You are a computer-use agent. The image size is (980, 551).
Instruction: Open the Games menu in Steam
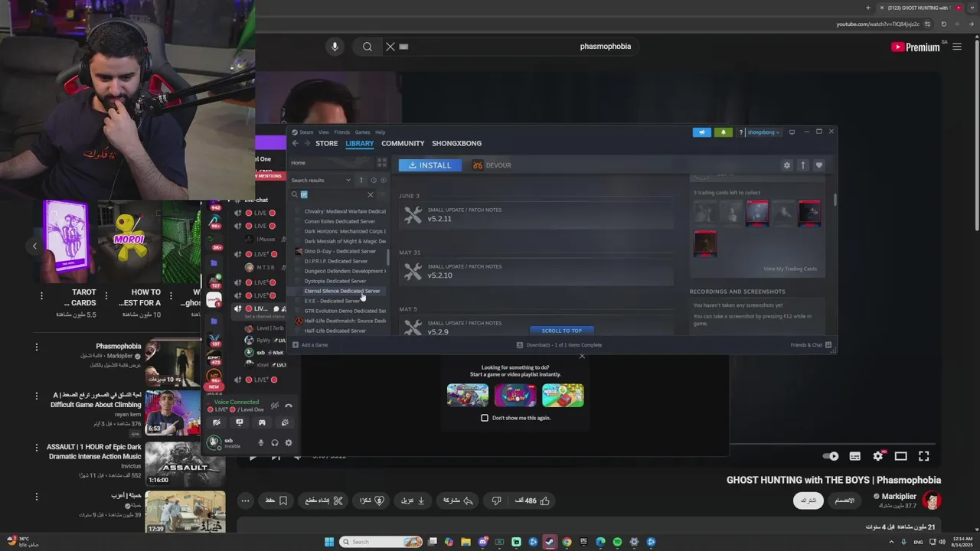pos(362,132)
